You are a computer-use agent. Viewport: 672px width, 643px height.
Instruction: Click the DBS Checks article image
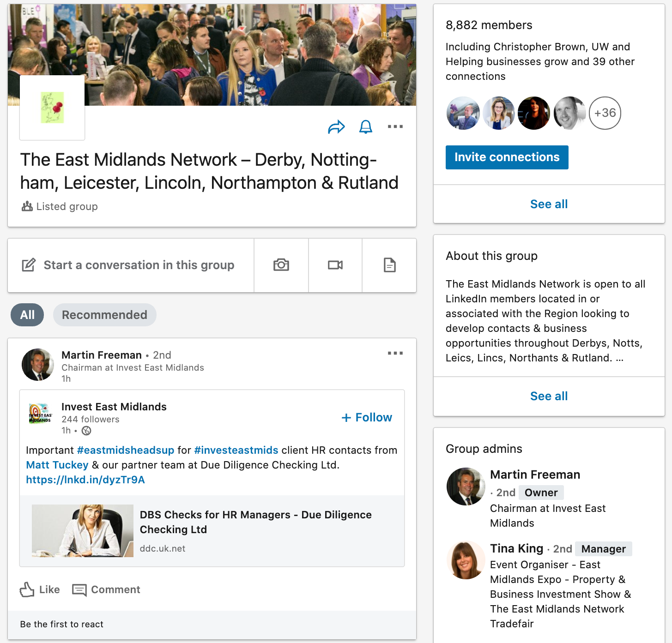click(83, 531)
